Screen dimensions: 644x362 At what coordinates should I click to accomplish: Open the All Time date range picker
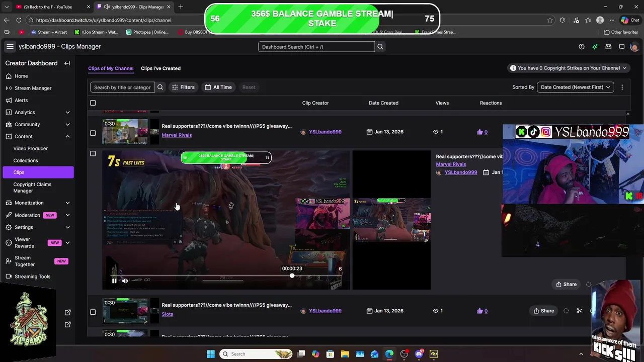click(x=218, y=87)
